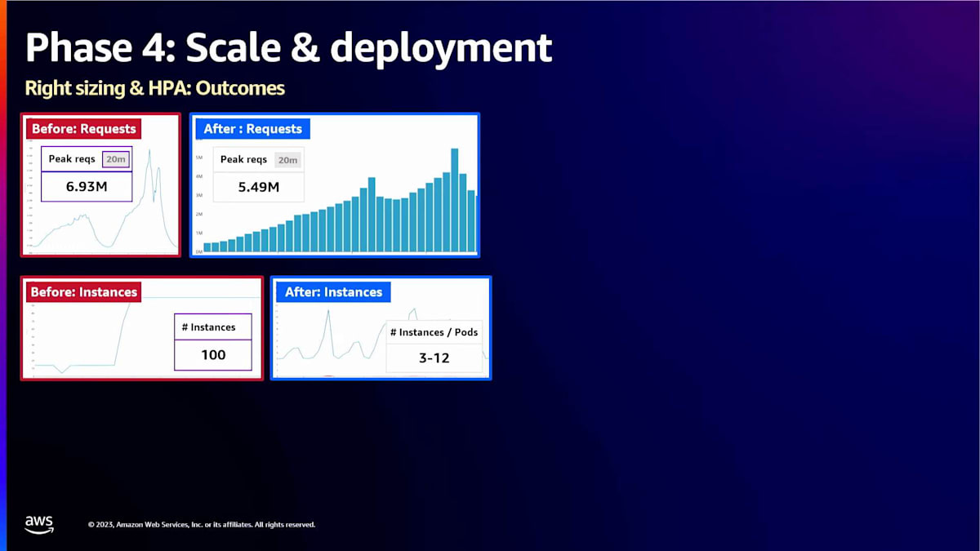Click the 'Before: Requests' label

(x=84, y=128)
